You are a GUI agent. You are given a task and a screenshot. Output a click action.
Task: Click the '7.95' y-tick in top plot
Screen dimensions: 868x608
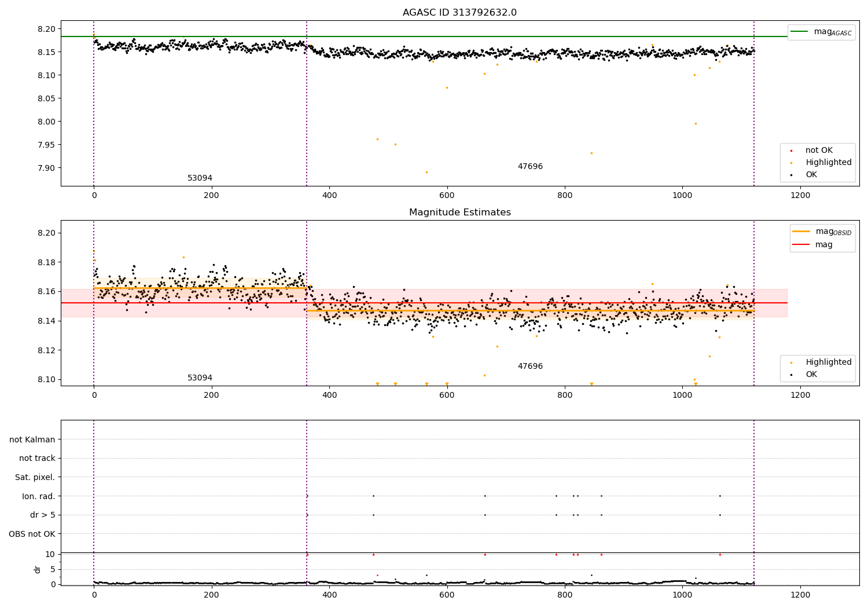pyautogui.click(x=46, y=145)
